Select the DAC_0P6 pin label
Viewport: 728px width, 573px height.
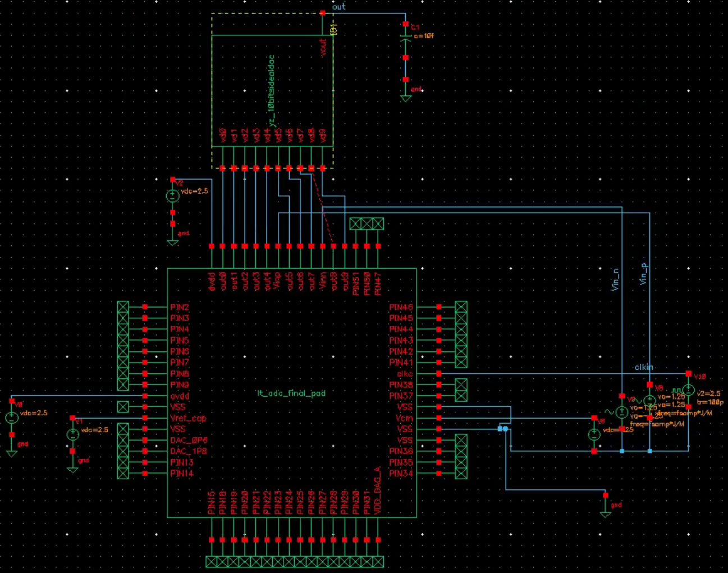tap(189, 441)
